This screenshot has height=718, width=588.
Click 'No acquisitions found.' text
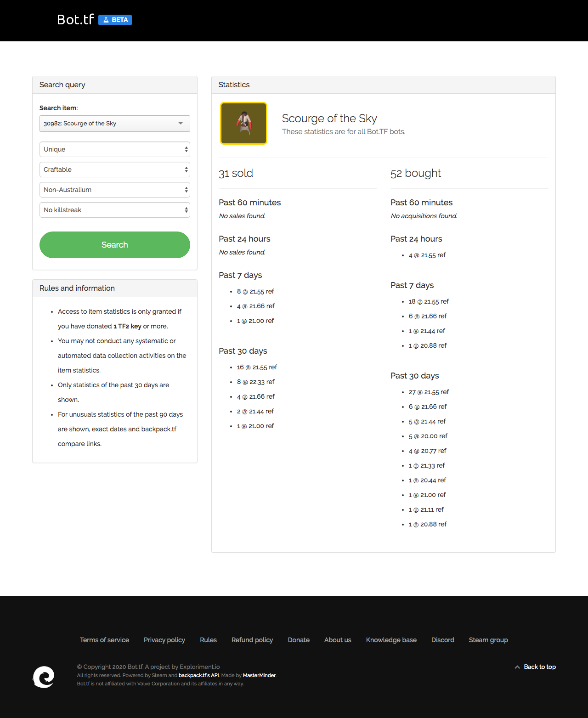424,216
